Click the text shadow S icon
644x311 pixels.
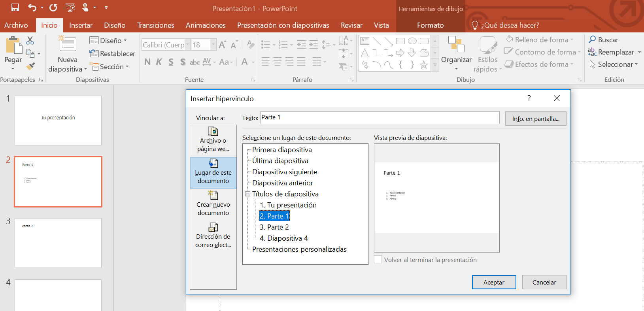183,62
